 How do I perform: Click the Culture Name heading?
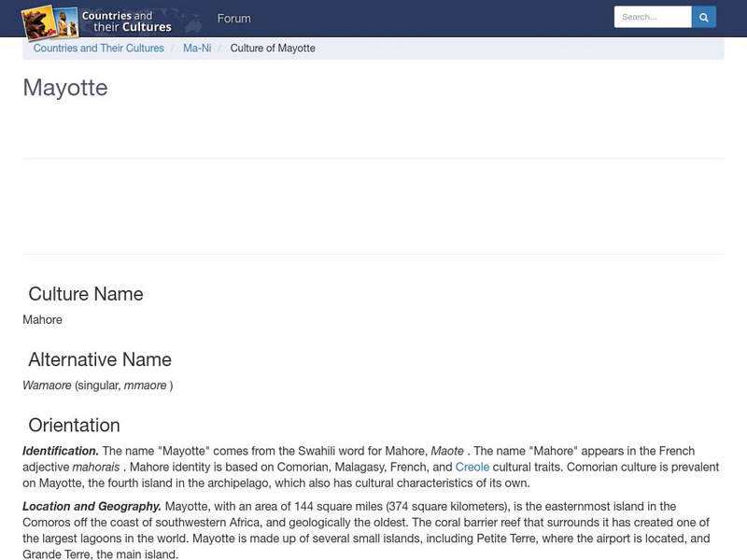(86, 294)
